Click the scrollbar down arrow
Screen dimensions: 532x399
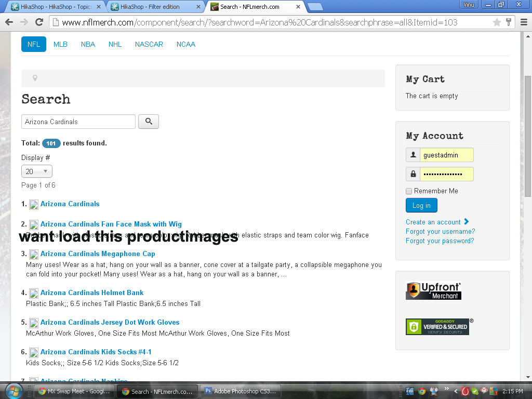(528, 377)
